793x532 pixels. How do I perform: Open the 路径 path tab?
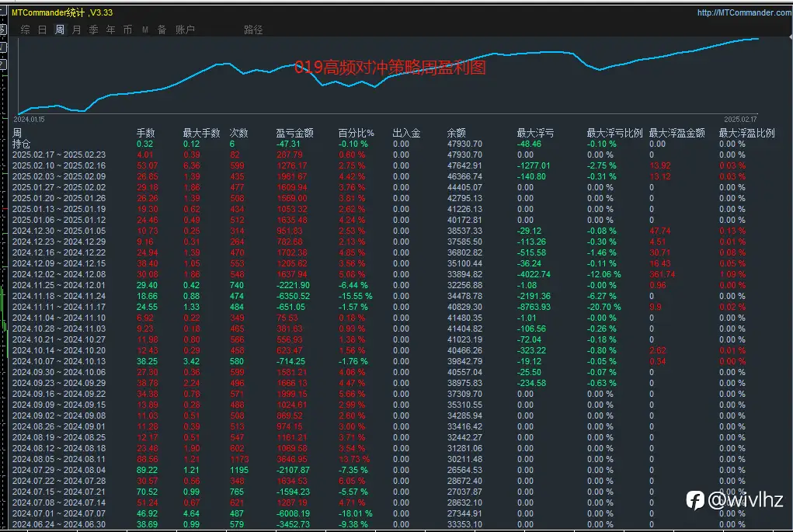click(x=253, y=30)
